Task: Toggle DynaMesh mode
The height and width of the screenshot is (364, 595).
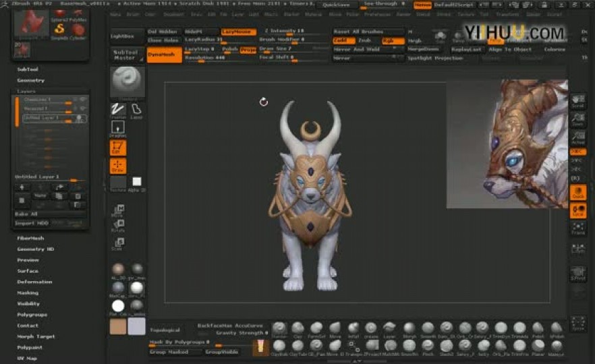Action: tap(165, 55)
